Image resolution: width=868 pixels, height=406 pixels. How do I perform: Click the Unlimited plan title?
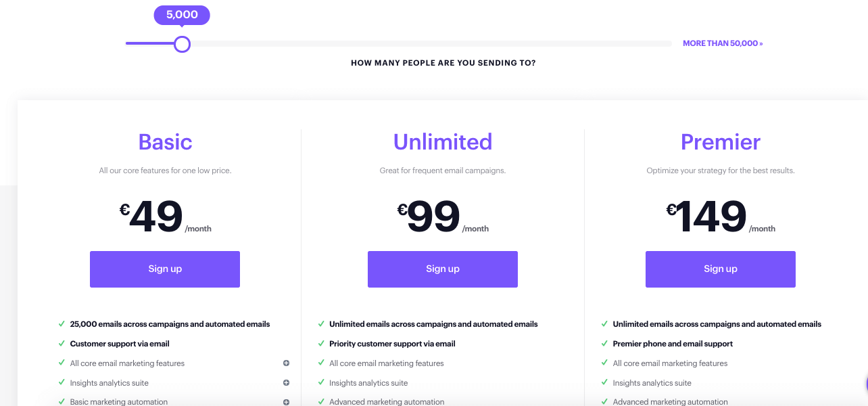[x=443, y=142]
